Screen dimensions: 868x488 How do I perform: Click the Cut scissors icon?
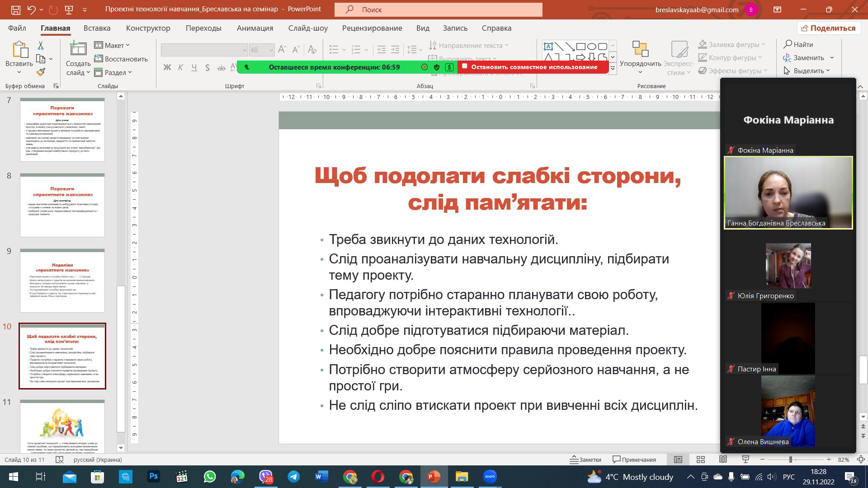41,46
